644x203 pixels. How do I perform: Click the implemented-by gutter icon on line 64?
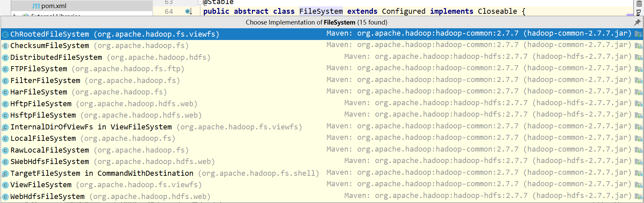[189, 11]
